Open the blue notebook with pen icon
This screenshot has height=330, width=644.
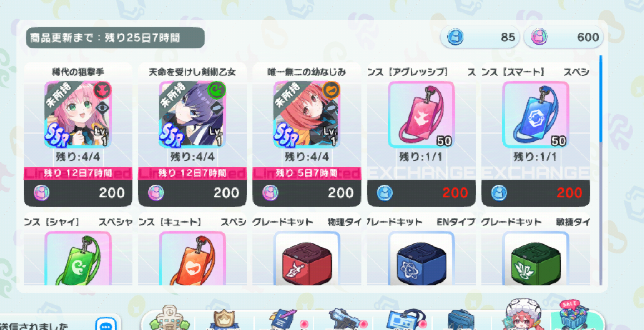[282, 319]
